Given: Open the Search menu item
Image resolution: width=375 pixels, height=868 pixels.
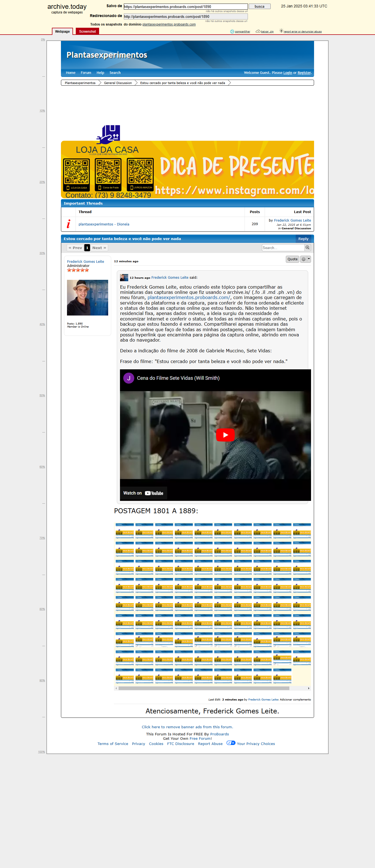Looking at the screenshot, I should (115, 73).
